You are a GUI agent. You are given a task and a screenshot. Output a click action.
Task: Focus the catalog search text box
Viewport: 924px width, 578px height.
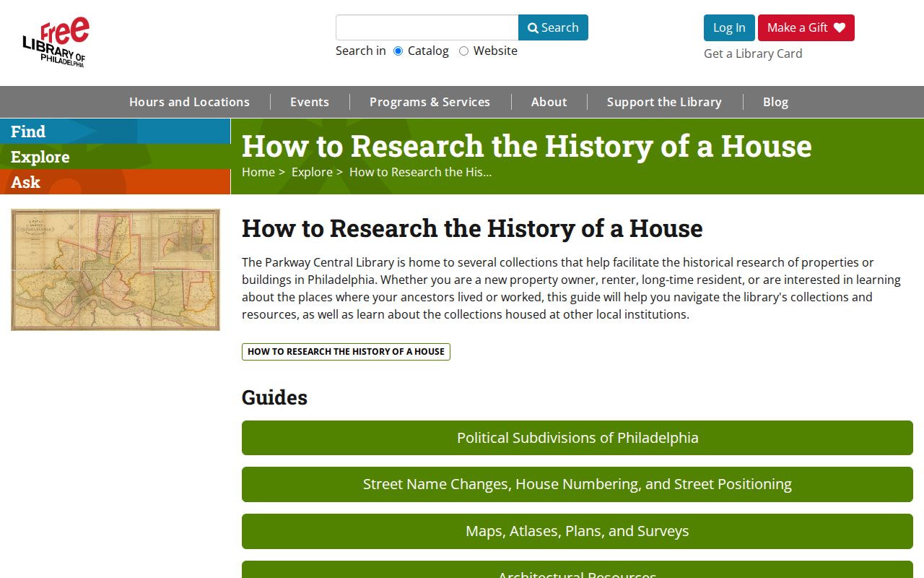[x=427, y=27]
